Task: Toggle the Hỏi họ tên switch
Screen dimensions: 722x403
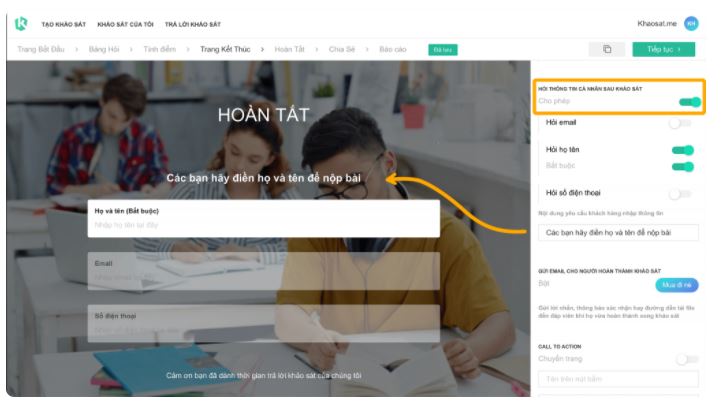Action: tap(682, 150)
